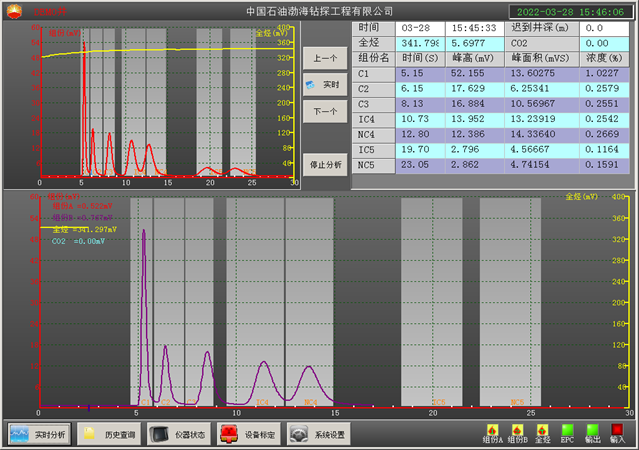Click the time field showing 15:45:33
The image size is (639, 450).
coord(475,28)
